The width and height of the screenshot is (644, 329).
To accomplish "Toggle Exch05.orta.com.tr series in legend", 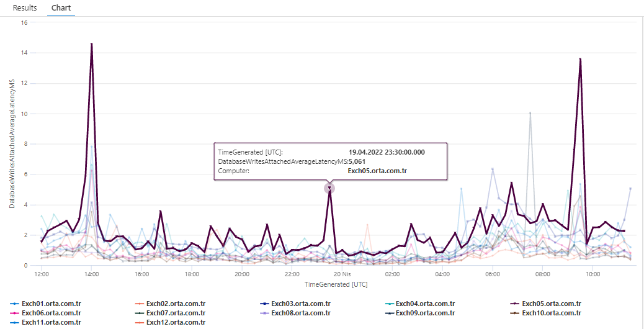I will pos(545,304).
